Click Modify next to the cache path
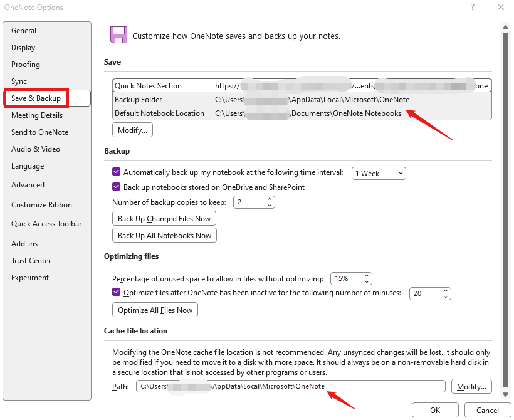This screenshot has width=514, height=420. coord(471,386)
